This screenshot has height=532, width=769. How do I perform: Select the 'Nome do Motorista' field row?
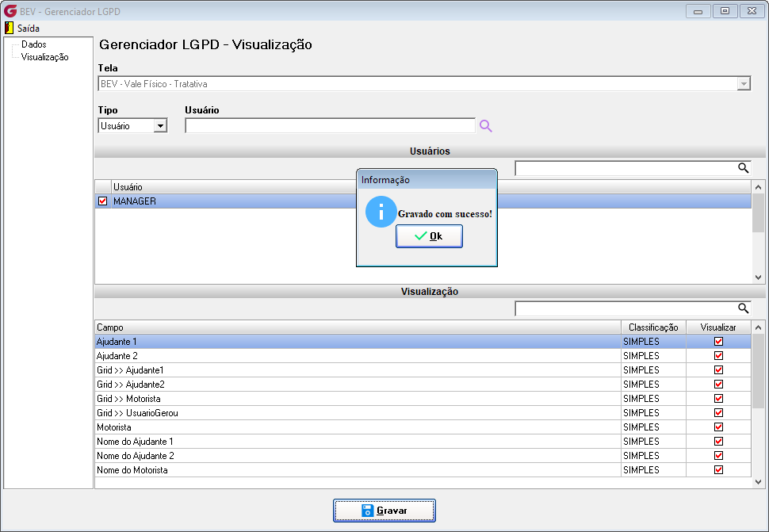point(423,469)
